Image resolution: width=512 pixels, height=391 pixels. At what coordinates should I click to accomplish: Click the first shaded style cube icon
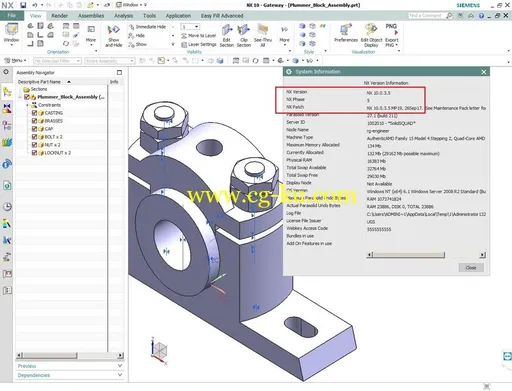click(302, 26)
